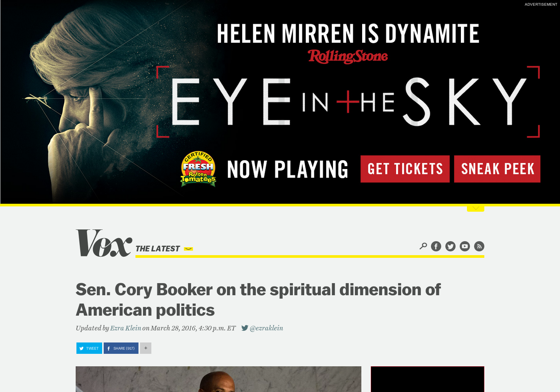
Task: Click Get Tickets in the ad
Action: 405,169
